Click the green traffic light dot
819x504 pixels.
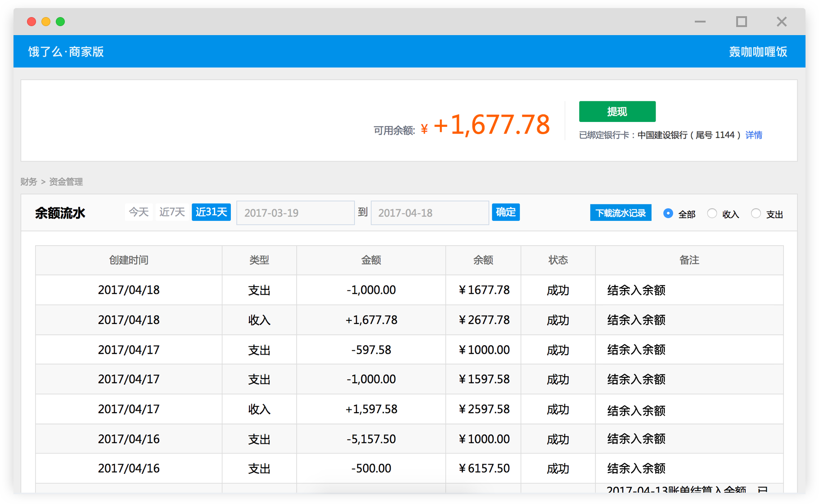pyautogui.click(x=60, y=21)
